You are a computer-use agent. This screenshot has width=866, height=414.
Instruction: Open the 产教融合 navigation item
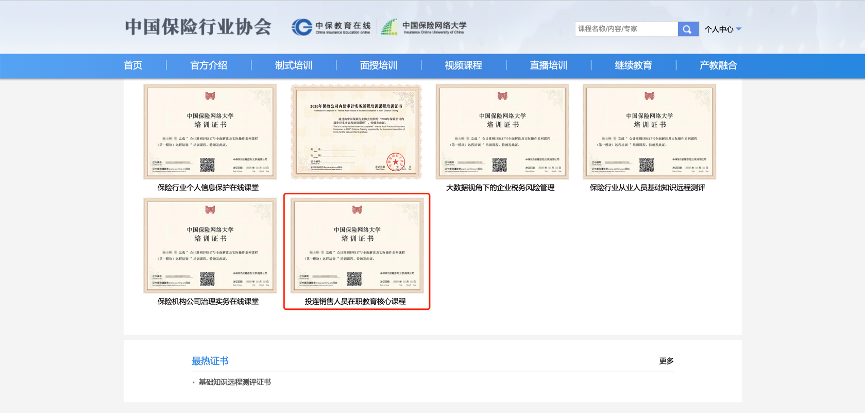tap(718, 66)
